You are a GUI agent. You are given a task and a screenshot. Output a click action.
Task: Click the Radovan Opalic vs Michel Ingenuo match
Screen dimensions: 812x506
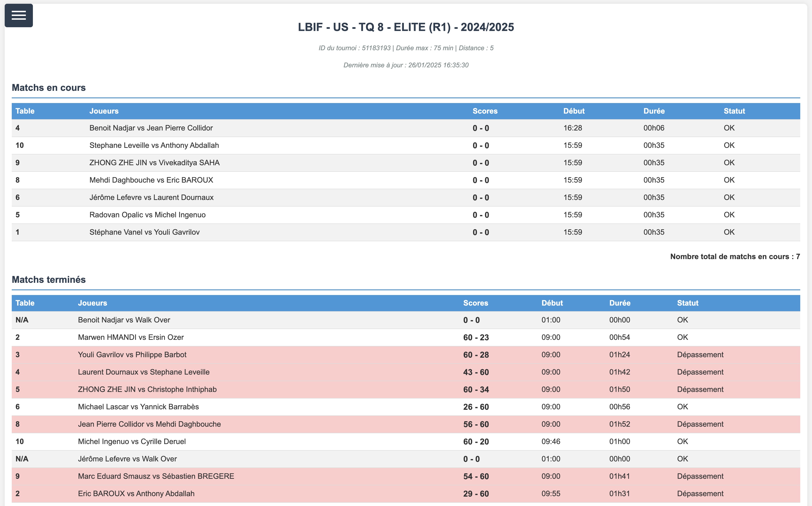(147, 215)
